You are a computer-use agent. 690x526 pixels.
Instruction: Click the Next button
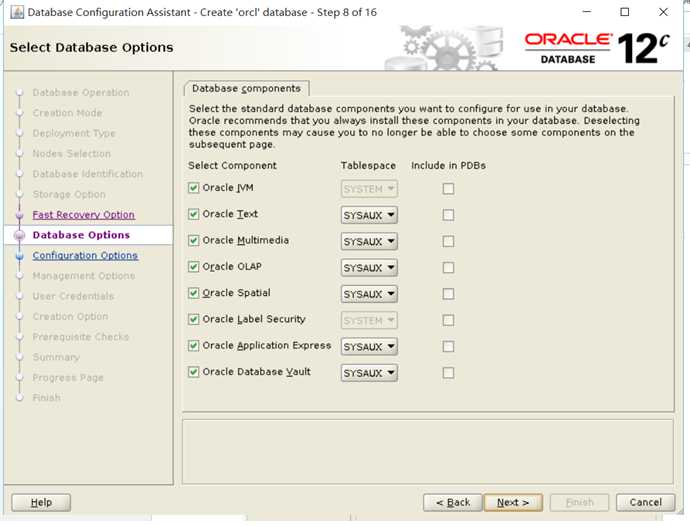pyautogui.click(x=513, y=502)
